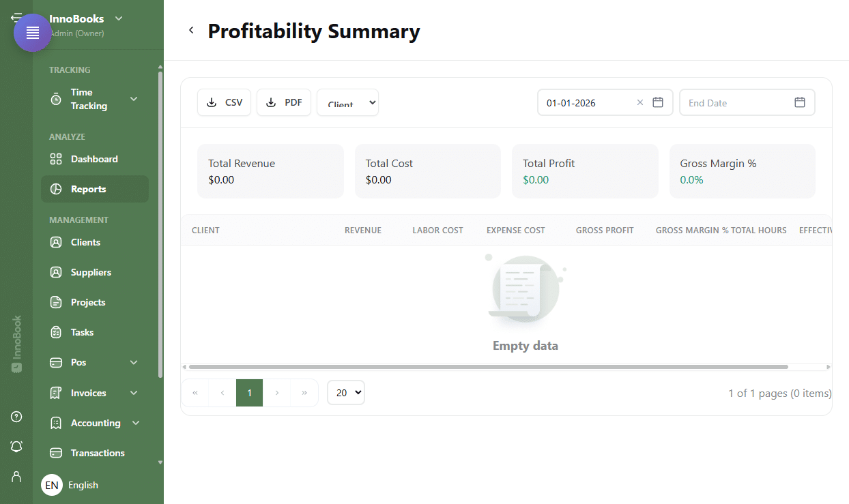Open the End Date calendar icon

800,102
